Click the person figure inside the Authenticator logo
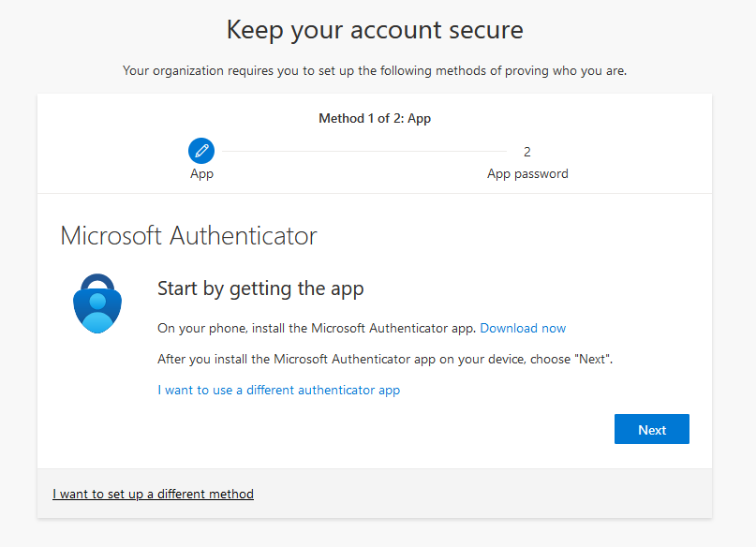 97,312
